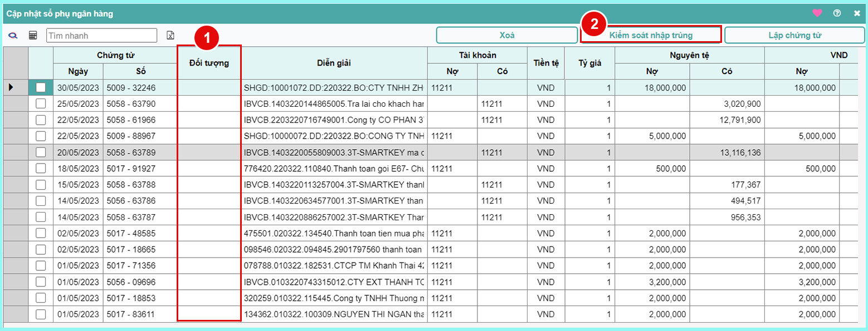Viewport: 868px width, 331px height.
Task: Sort by the Diễn giải column header
Action: 334,63
